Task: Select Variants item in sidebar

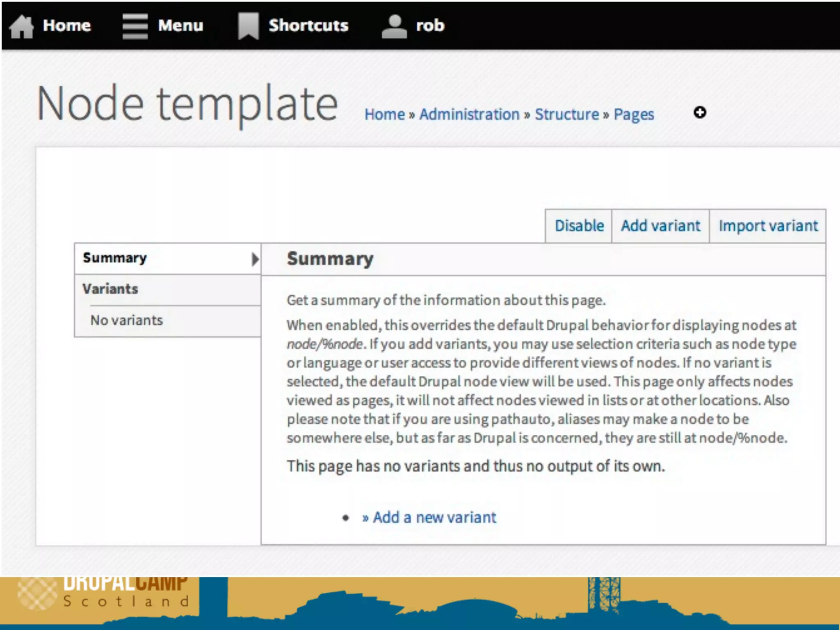Action: (x=110, y=289)
